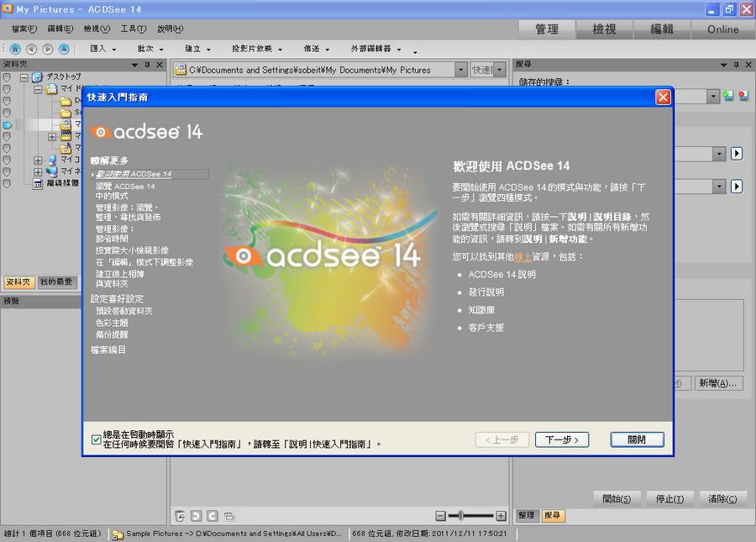This screenshot has height=542, width=756.
Task: Switch to the 整理 tab
Action: 527,515
